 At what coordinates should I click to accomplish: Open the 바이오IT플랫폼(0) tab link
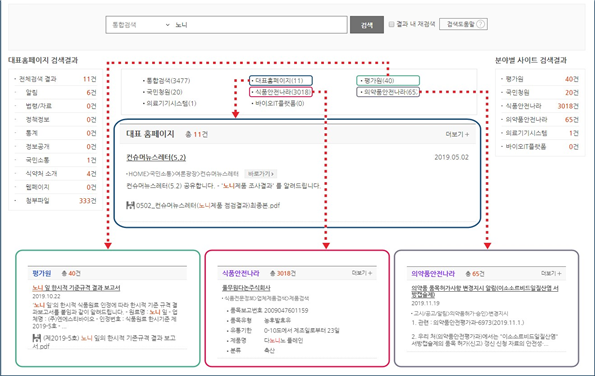coord(279,103)
